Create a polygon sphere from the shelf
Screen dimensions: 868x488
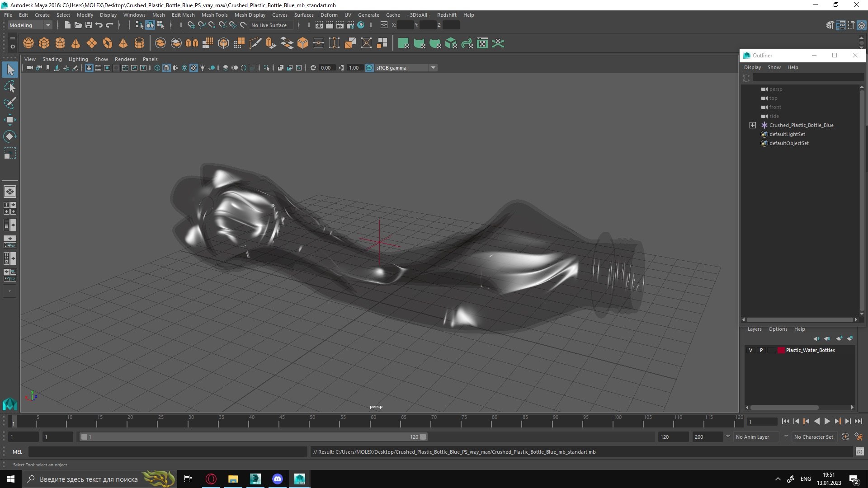click(28, 43)
